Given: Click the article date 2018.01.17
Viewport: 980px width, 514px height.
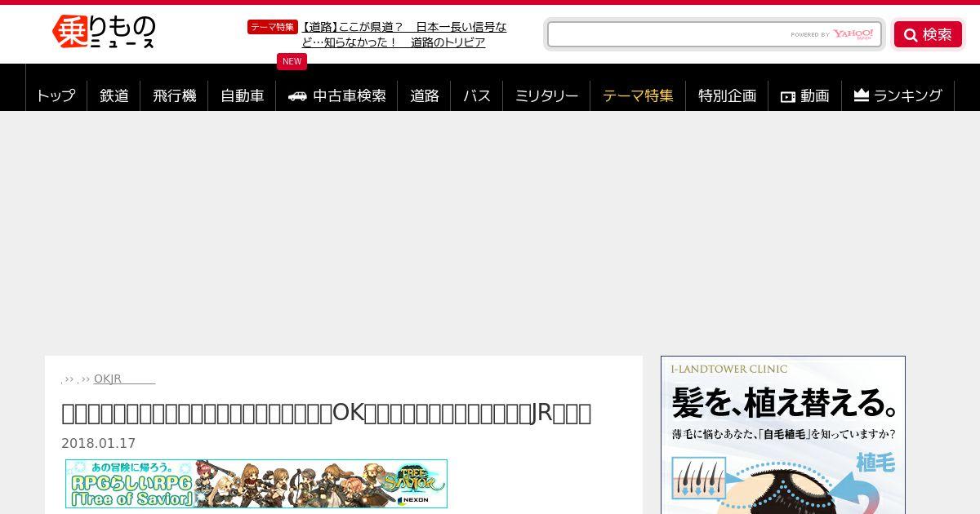Looking at the screenshot, I should pos(98,444).
